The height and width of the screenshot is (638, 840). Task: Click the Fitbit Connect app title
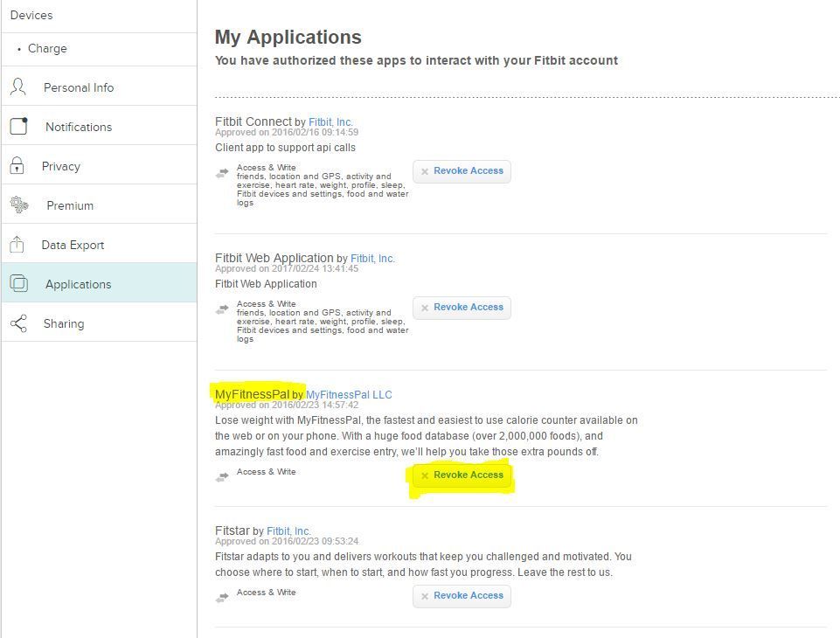253,121
